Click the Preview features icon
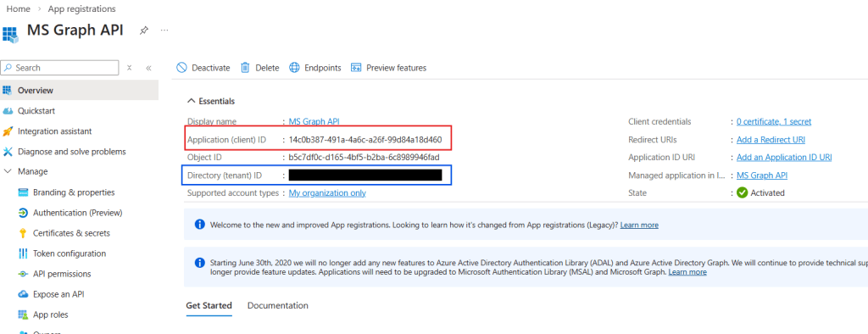Viewport: 868px width, 334px height. point(357,68)
